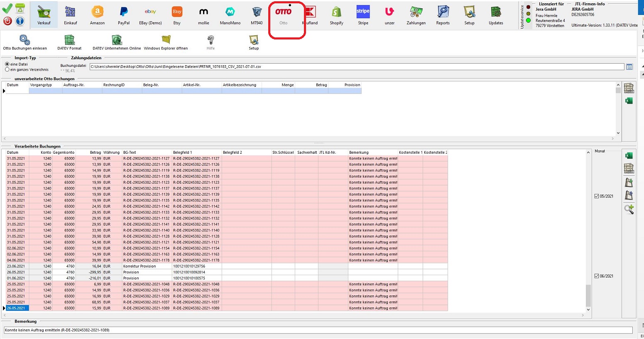
Task: Open the PayPal module
Action: (x=124, y=15)
